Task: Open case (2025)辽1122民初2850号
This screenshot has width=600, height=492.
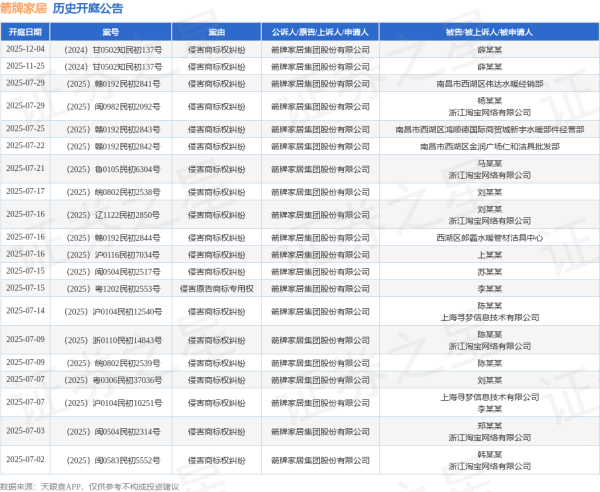Action: 111,214
